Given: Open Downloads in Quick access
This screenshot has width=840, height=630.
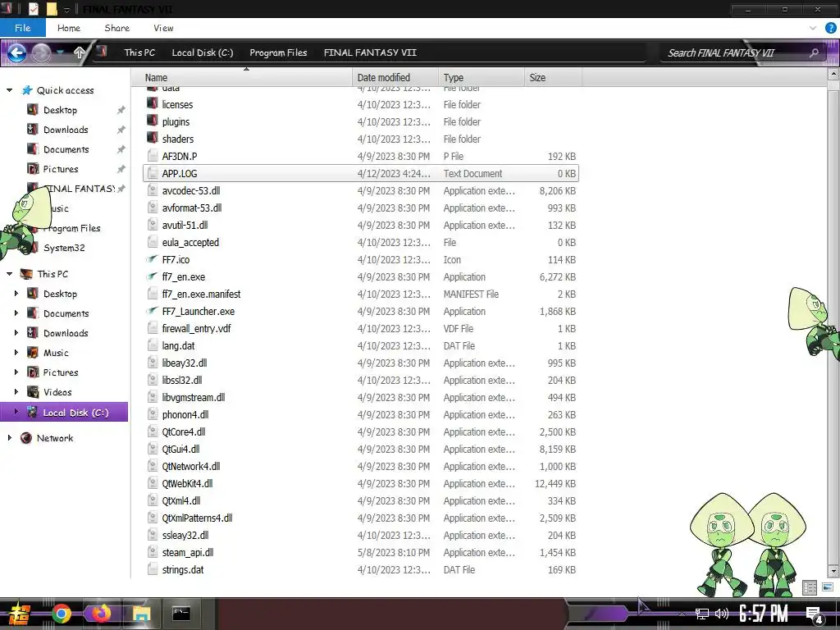Looking at the screenshot, I should (66, 130).
